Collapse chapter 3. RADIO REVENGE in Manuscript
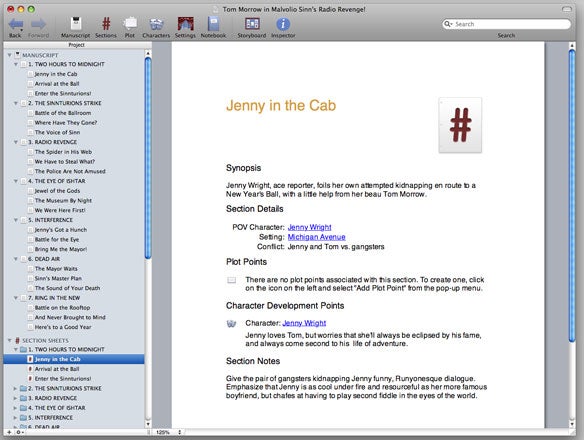 click(x=16, y=142)
